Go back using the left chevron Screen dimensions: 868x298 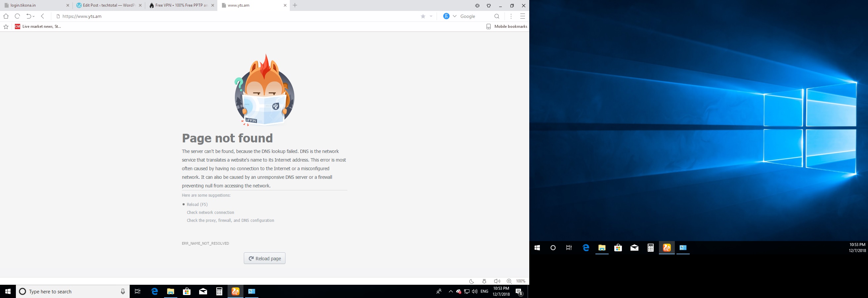click(43, 16)
